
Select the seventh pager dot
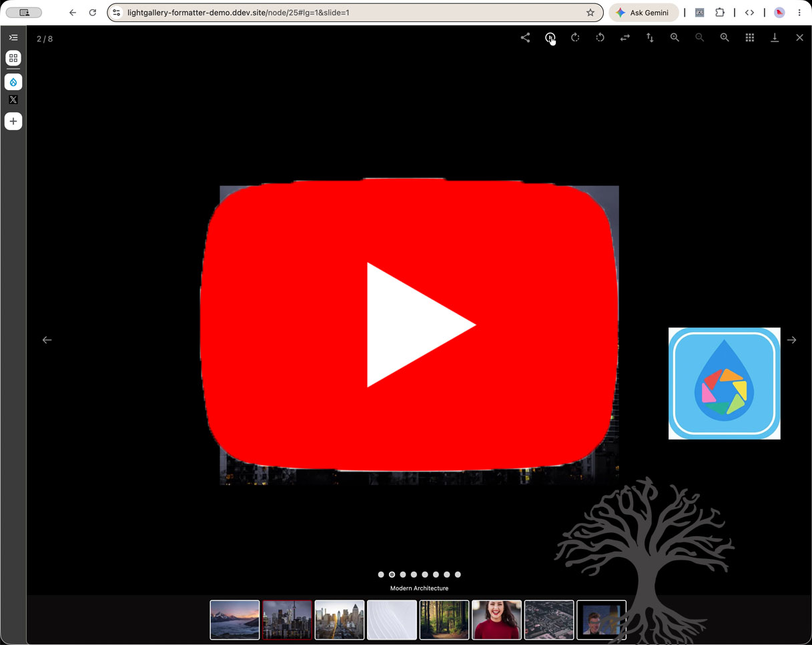[x=447, y=574]
